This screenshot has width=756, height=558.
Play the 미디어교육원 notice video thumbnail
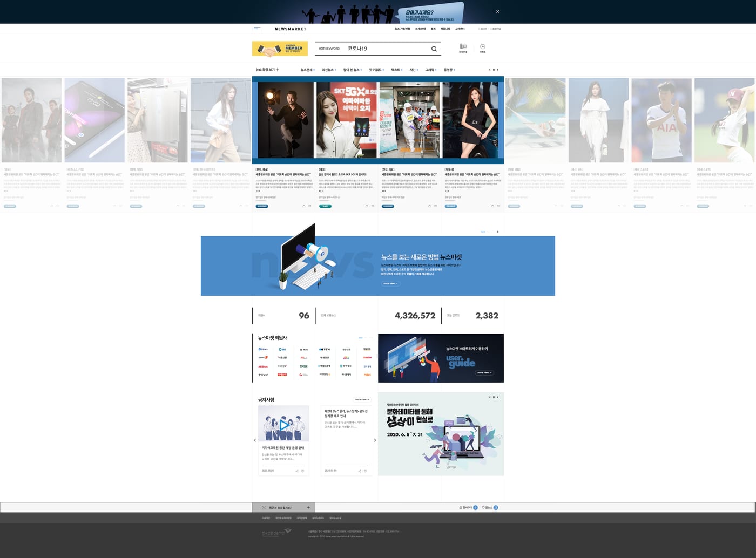coord(283,425)
